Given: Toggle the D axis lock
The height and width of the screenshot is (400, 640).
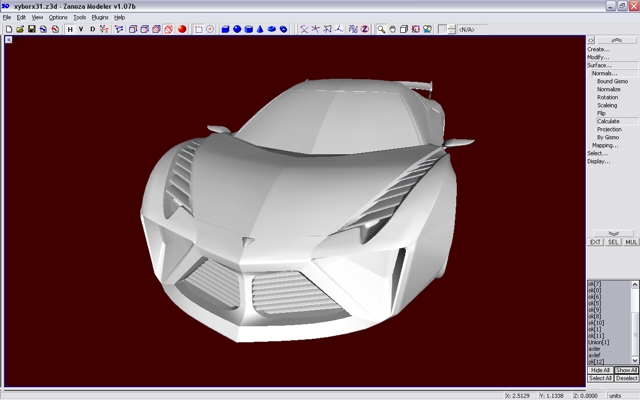Looking at the screenshot, I should (x=92, y=29).
